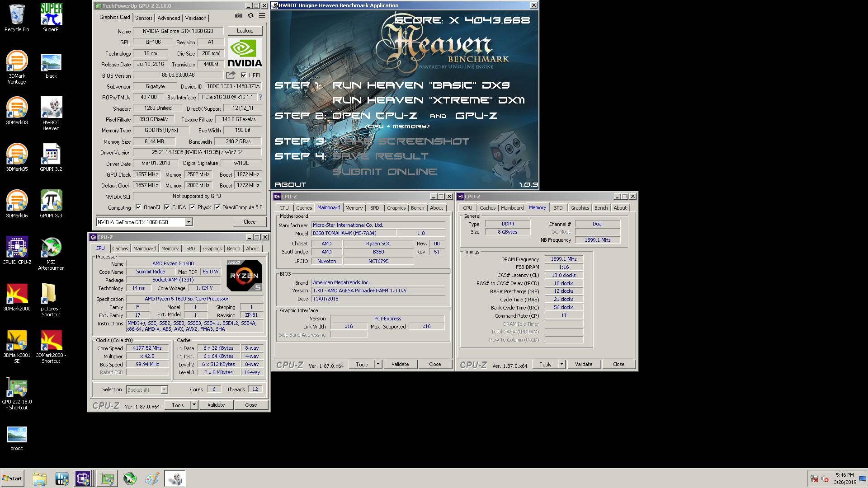Click Validate in the CPU-Z CPU window
The width and height of the screenshot is (868, 488).
216,405
